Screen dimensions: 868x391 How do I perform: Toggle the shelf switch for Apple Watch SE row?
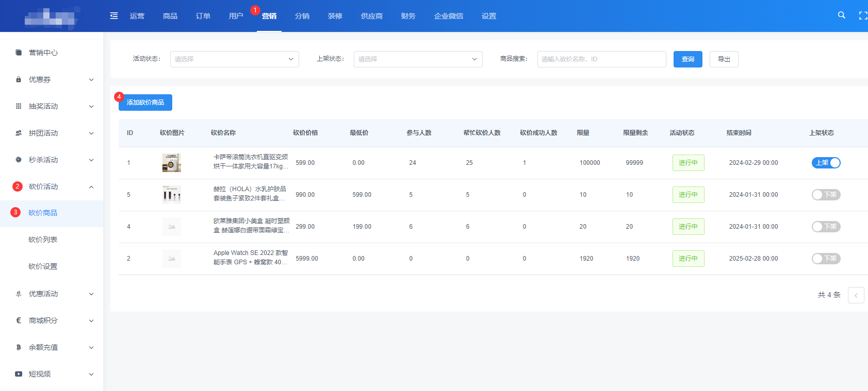(826, 259)
